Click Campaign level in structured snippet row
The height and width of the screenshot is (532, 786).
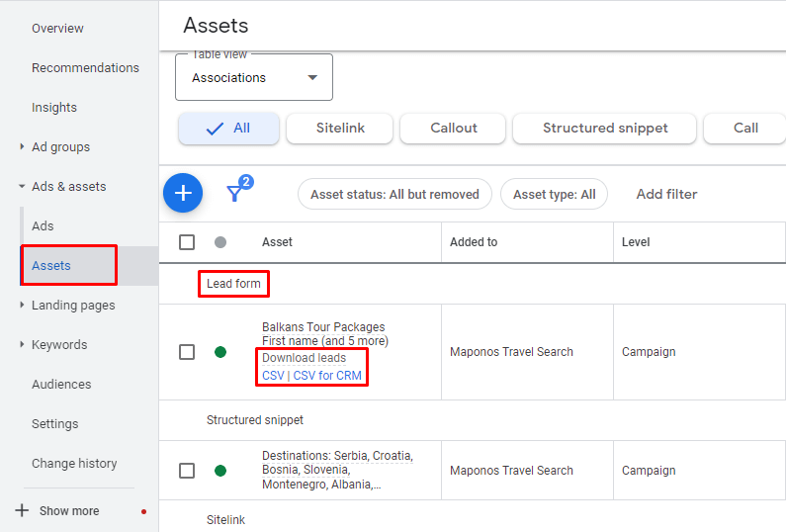pyautogui.click(x=649, y=471)
